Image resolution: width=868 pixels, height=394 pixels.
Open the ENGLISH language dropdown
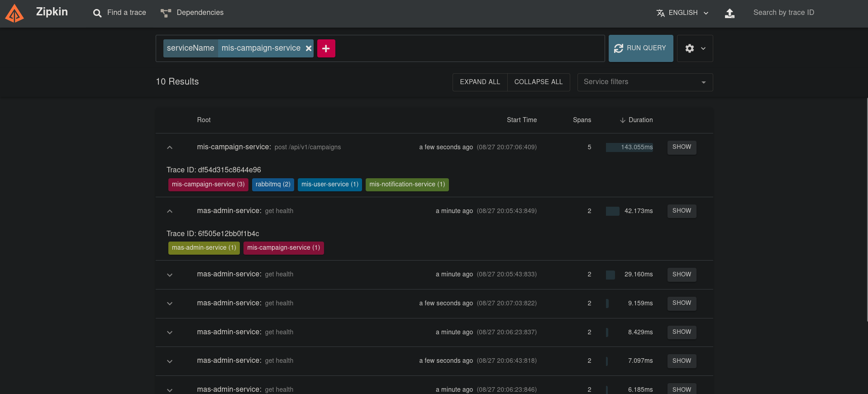tap(682, 13)
